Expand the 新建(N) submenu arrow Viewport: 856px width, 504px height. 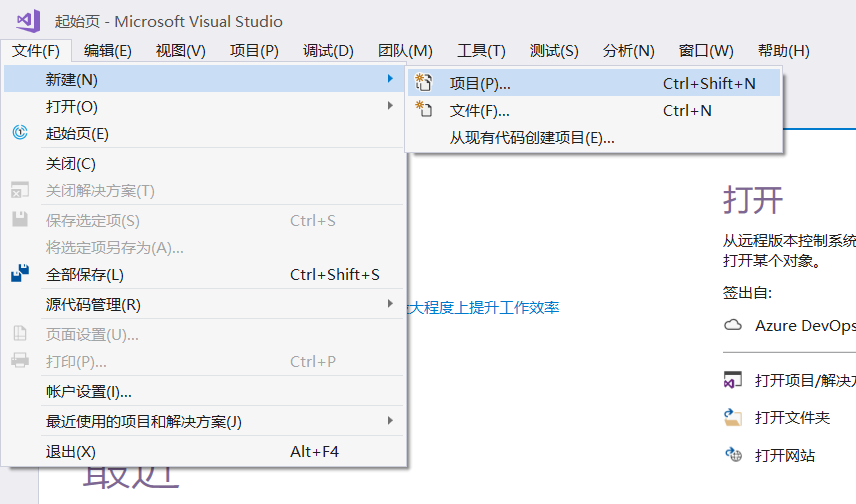coord(390,78)
